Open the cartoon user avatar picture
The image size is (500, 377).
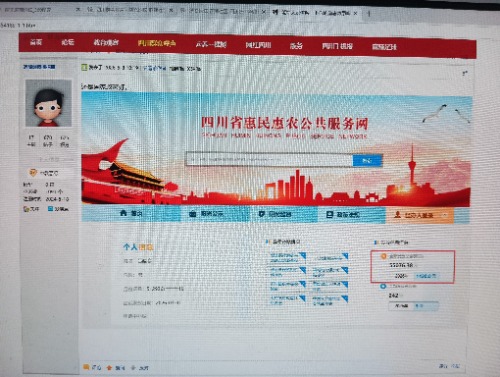click(49, 103)
